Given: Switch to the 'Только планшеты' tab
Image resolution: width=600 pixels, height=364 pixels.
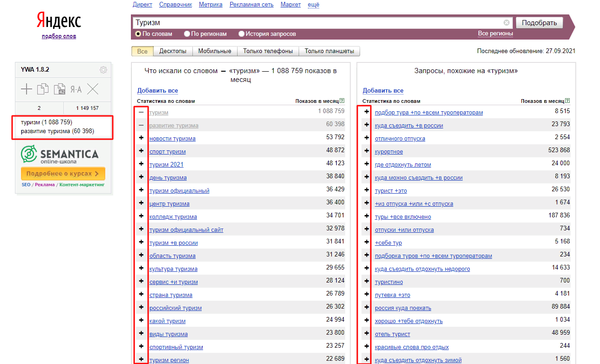Looking at the screenshot, I should [329, 51].
